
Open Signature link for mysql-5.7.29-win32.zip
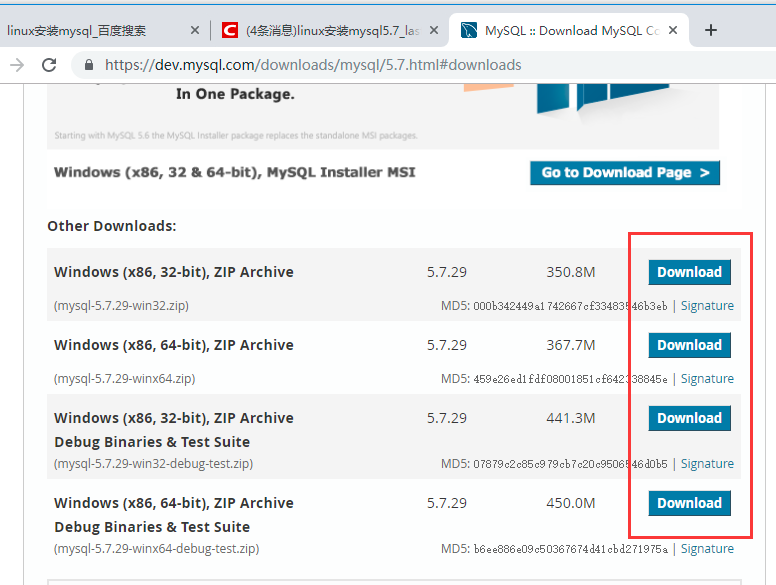pos(707,306)
